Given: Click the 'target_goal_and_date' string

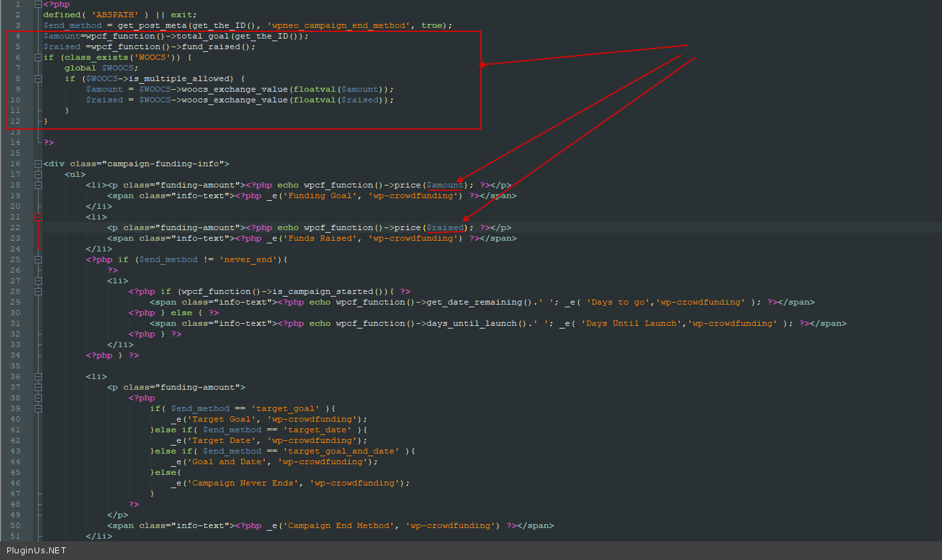Looking at the screenshot, I should 341,451.
